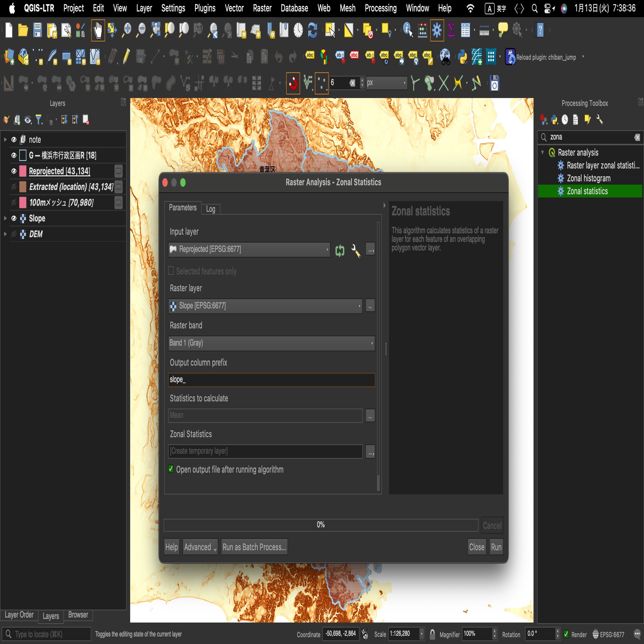Uncheck Open output file after running algorithm

click(x=171, y=469)
